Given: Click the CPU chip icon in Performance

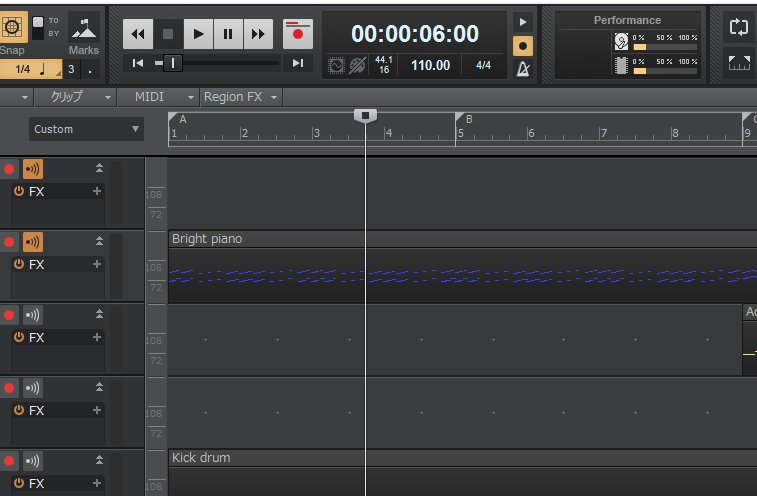Looking at the screenshot, I should tap(621, 65).
